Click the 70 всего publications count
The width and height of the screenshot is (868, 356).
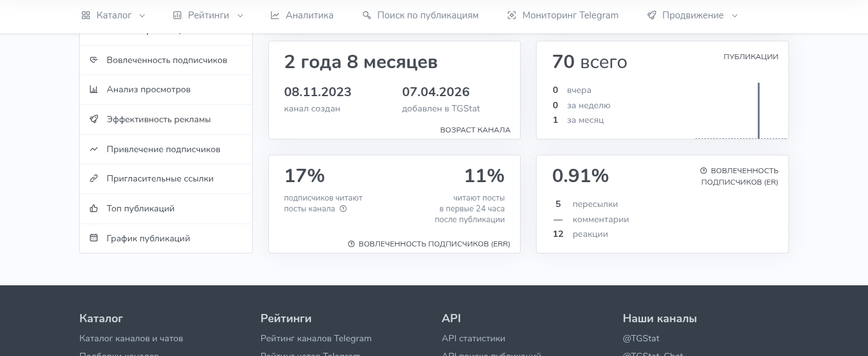590,62
